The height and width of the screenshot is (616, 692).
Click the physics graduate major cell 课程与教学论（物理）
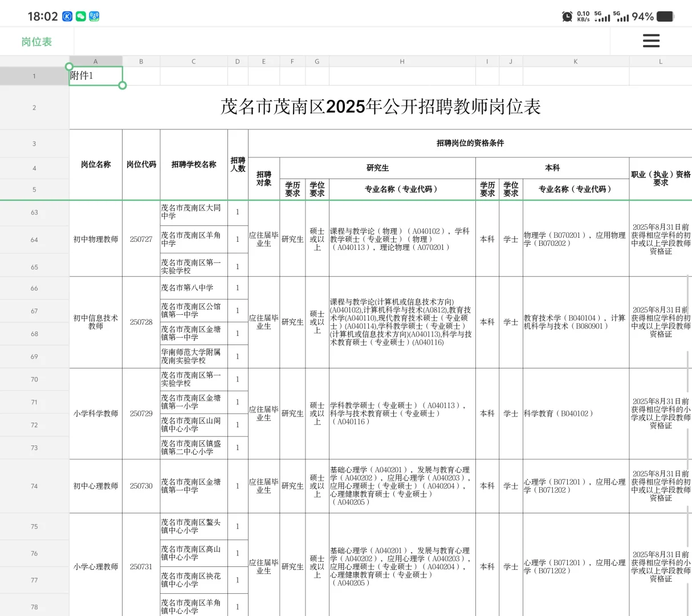point(402,239)
